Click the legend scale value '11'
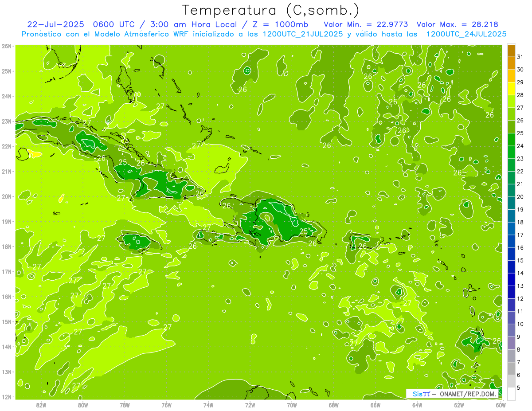Screen dimensions: 532x411 point(520,311)
